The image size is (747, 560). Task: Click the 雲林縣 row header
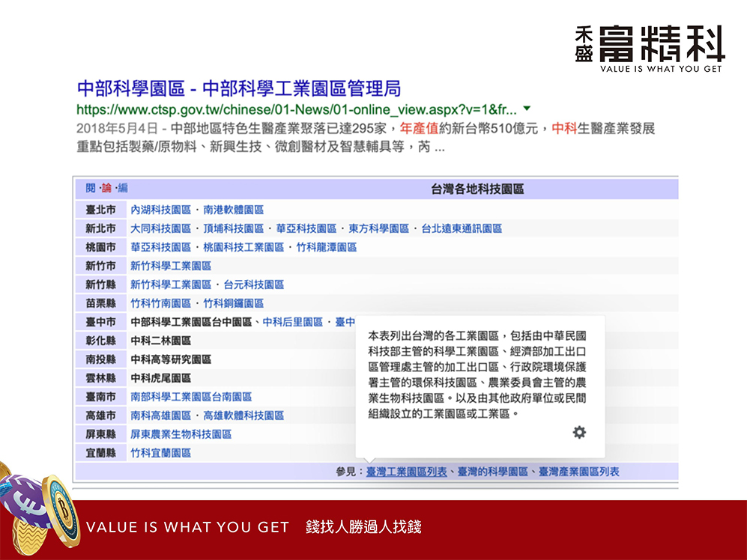pos(100,378)
